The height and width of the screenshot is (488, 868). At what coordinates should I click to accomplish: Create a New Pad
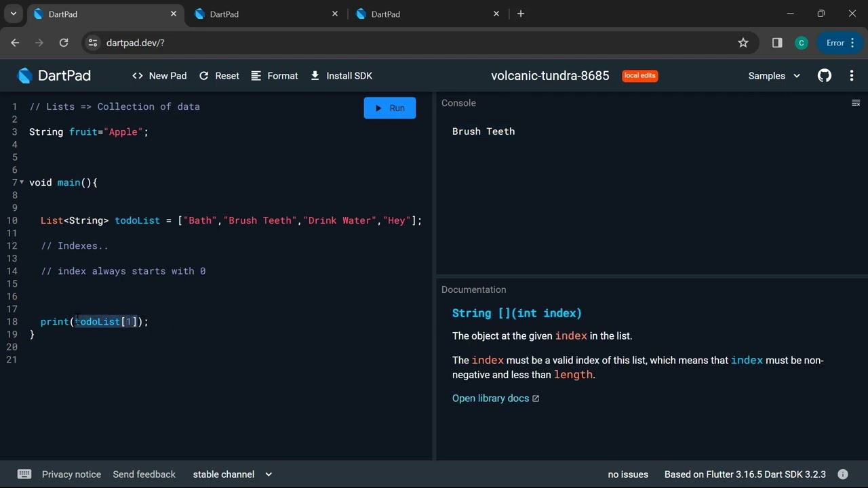click(x=159, y=76)
